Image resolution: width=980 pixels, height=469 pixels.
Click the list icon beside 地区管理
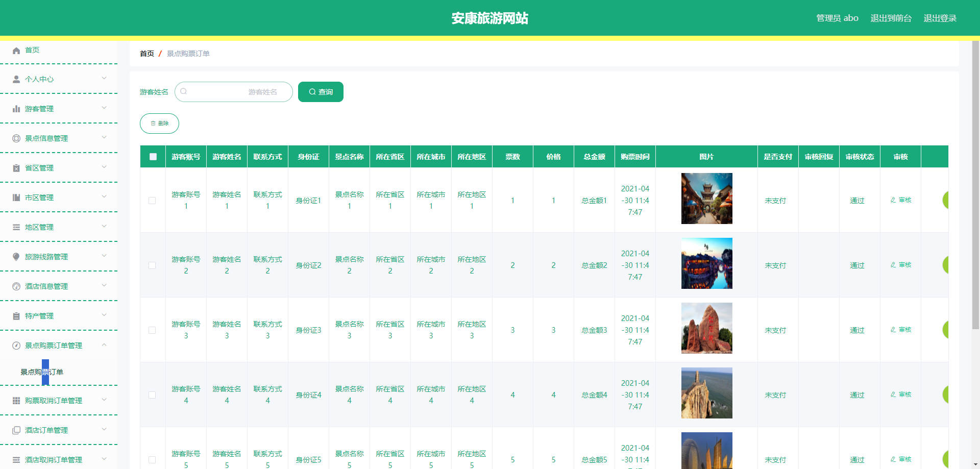[x=16, y=227]
